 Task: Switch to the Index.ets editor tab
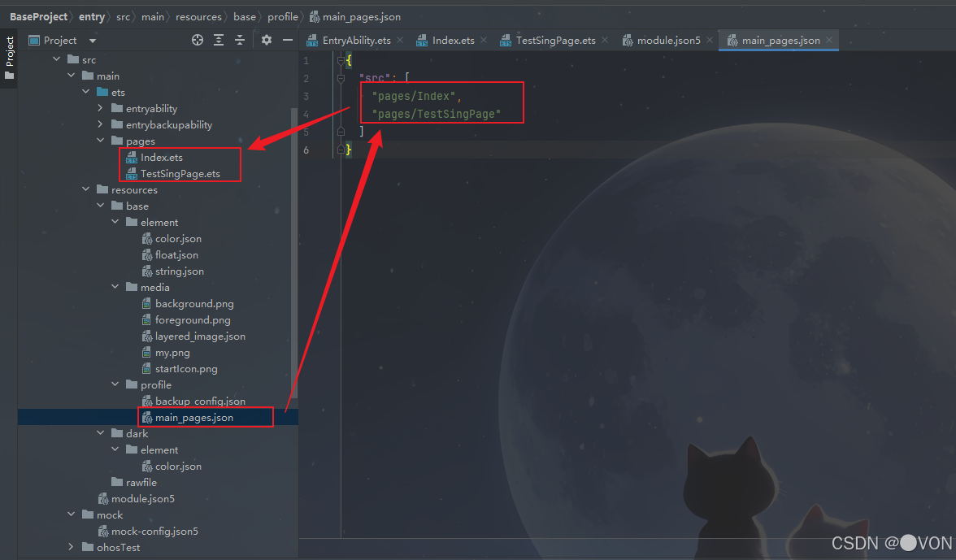pyautogui.click(x=453, y=40)
